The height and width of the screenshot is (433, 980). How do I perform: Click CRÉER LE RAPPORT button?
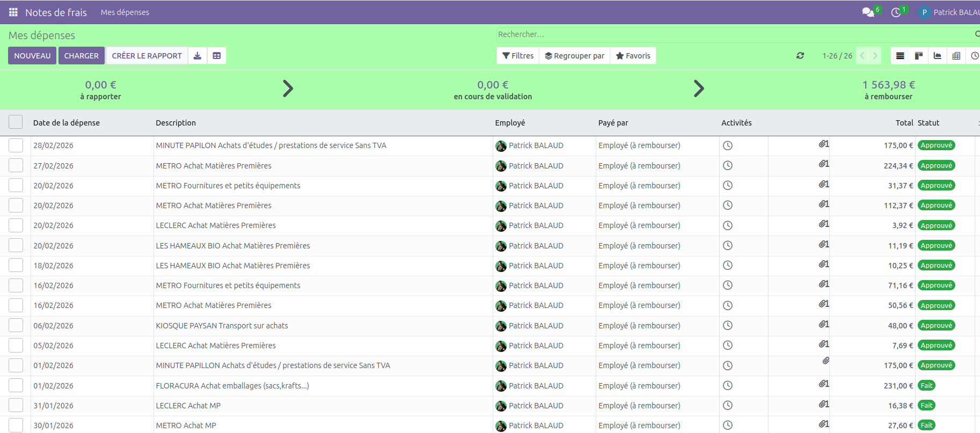(x=147, y=56)
